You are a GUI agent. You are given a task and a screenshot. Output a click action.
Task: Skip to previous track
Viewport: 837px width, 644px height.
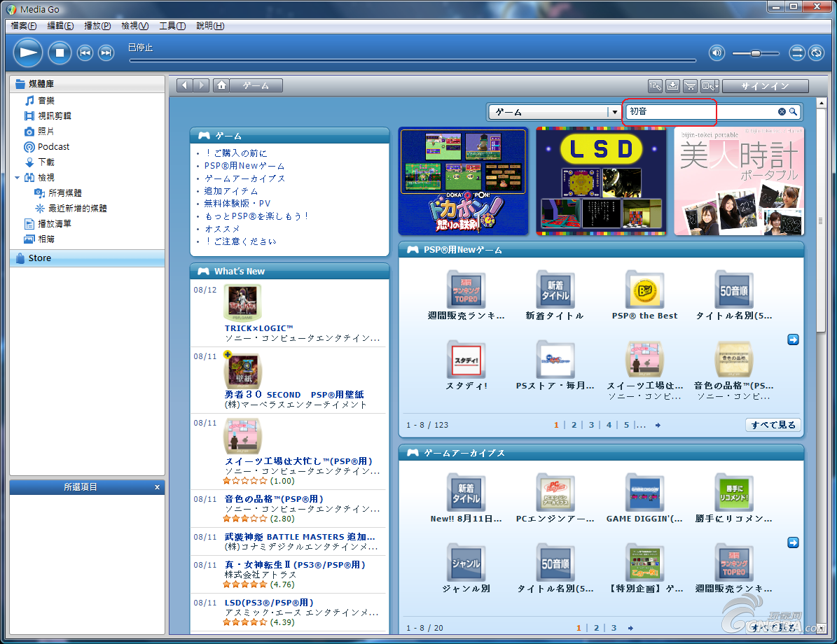pyautogui.click(x=85, y=52)
